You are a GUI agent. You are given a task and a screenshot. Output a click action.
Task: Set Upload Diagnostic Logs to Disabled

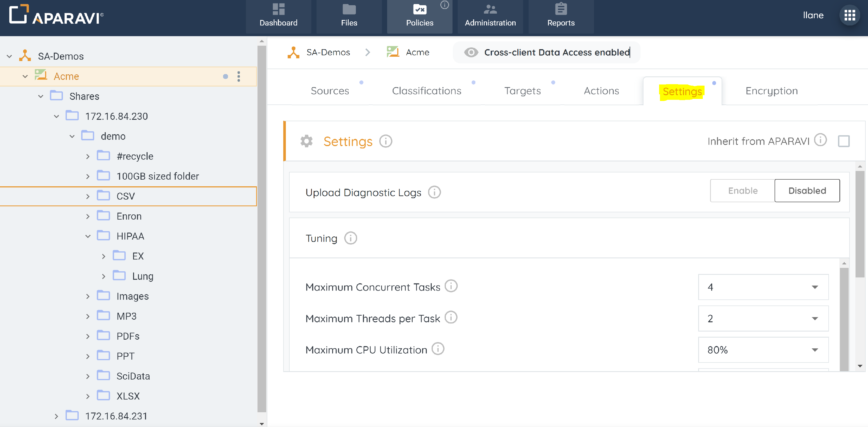tap(807, 191)
